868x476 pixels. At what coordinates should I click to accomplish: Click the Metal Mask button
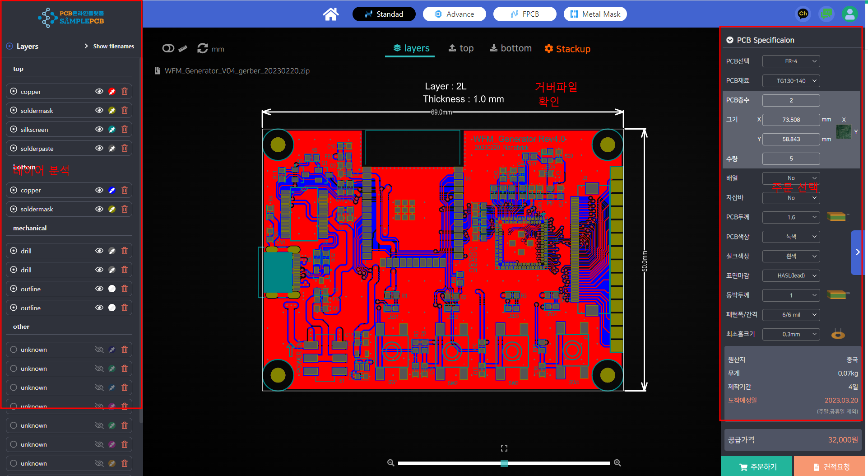click(595, 14)
